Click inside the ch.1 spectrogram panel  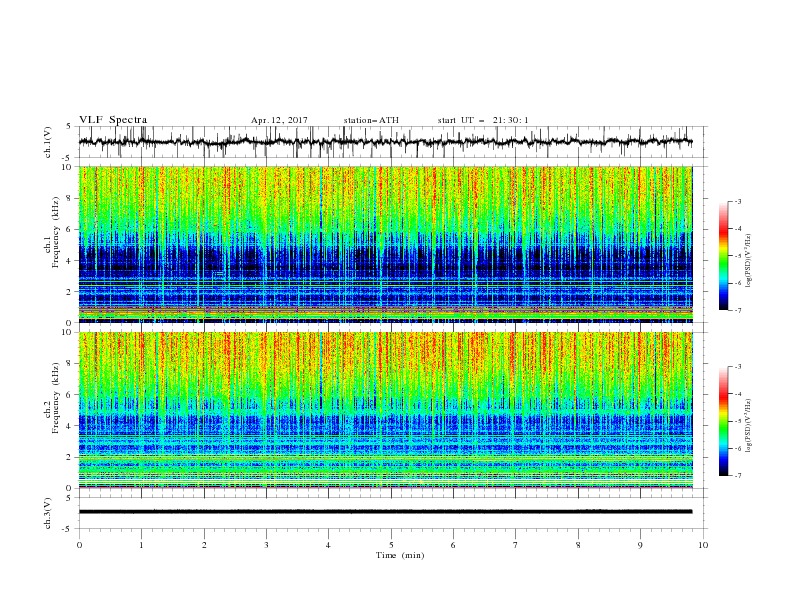tap(386, 244)
